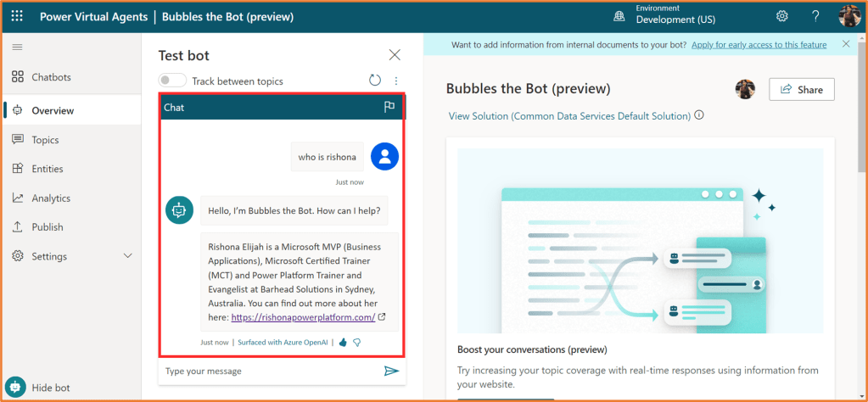Give thumbs up to bot response
The width and height of the screenshot is (868, 402).
(x=343, y=343)
